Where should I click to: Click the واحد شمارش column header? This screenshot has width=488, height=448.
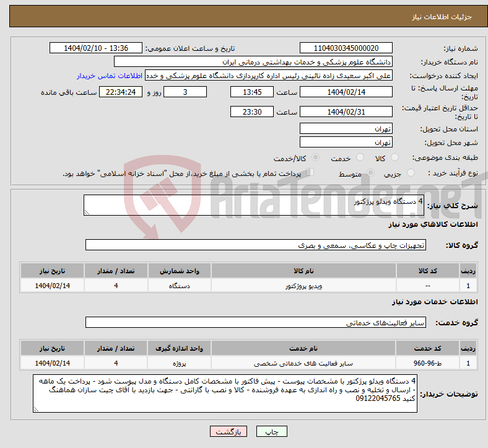coord(179,271)
